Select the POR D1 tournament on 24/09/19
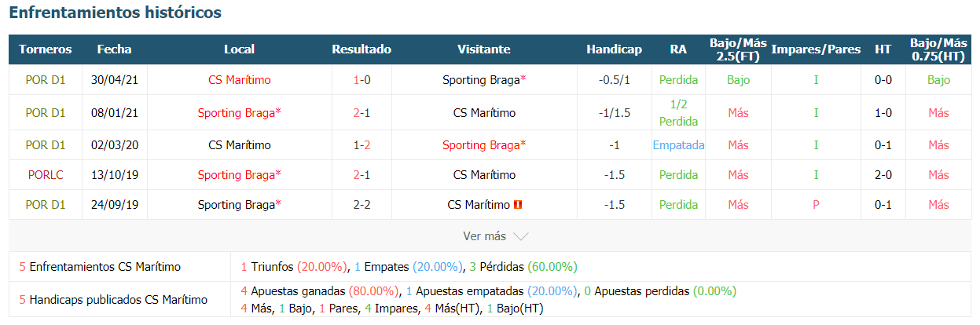This screenshot has width=980, height=325. pyautogui.click(x=46, y=205)
